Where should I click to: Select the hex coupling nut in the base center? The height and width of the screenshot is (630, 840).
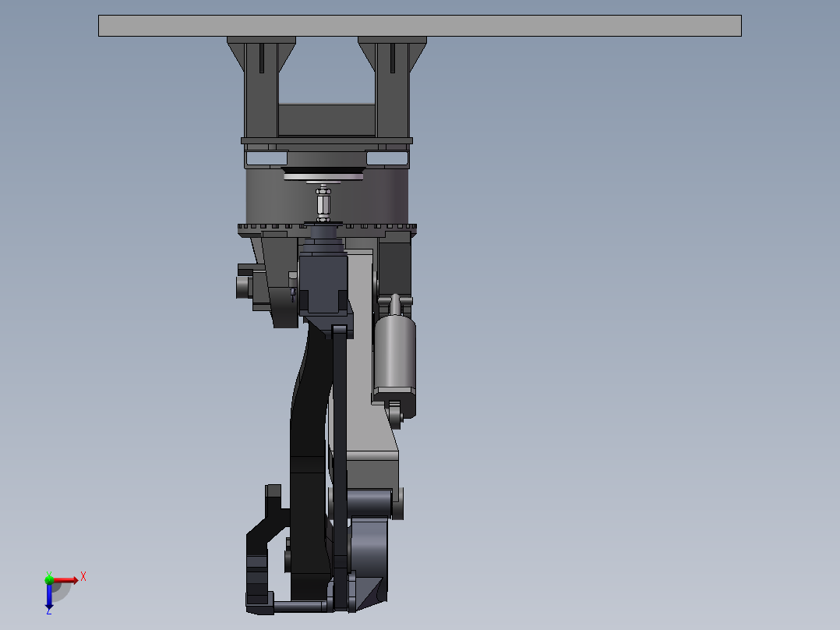(323, 204)
